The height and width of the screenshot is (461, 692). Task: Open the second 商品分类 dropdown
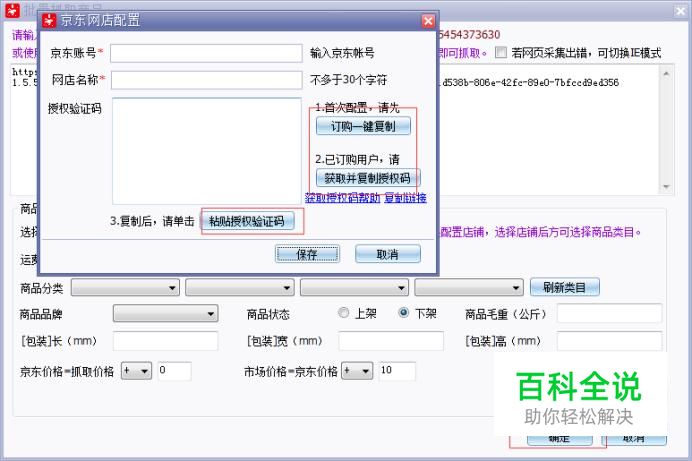coord(240,288)
